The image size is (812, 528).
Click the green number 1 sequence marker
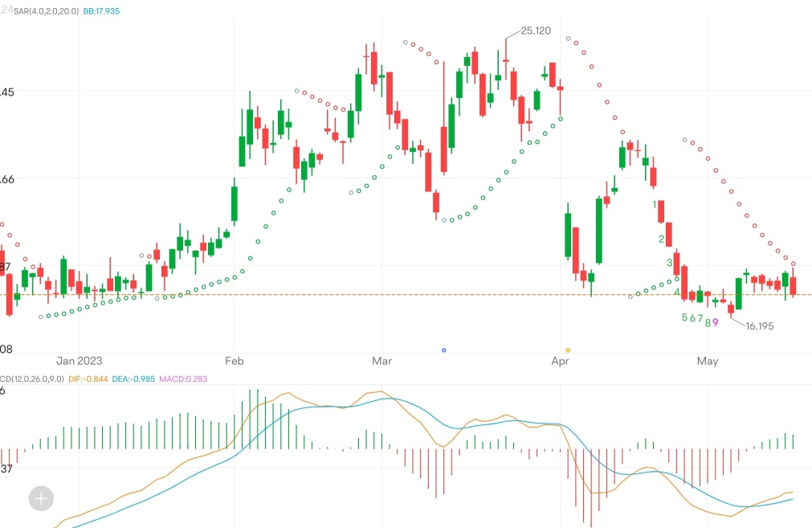(x=655, y=205)
